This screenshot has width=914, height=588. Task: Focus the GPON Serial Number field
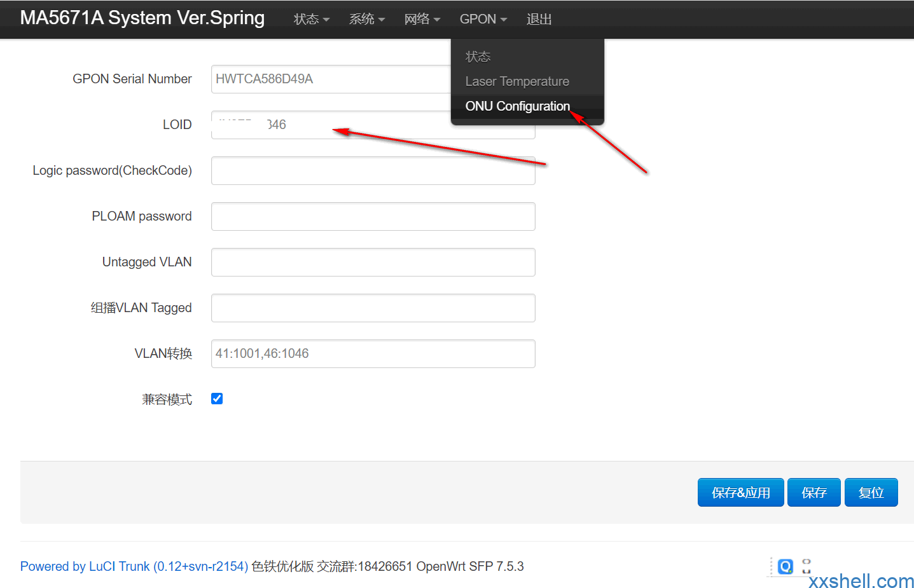click(331, 79)
